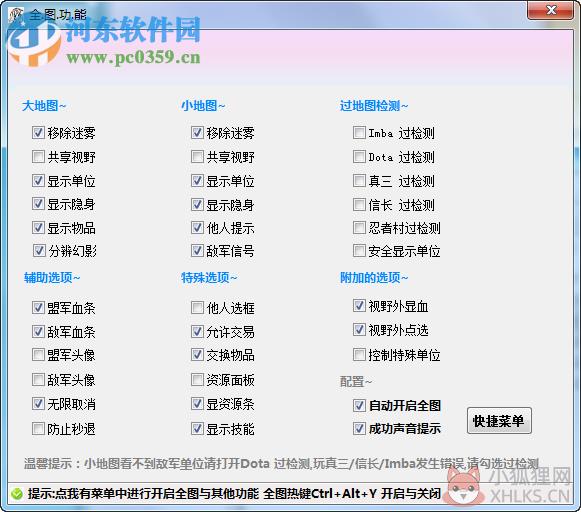
Task: Close the 全图功能 window
Action: click(550, 10)
